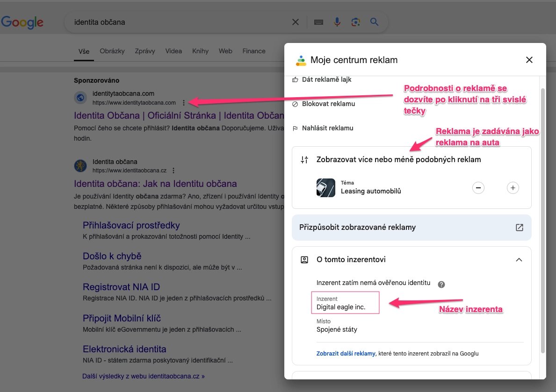Click the help icon beside unverified identity
The width and height of the screenshot is (556, 392).
pyautogui.click(x=441, y=284)
